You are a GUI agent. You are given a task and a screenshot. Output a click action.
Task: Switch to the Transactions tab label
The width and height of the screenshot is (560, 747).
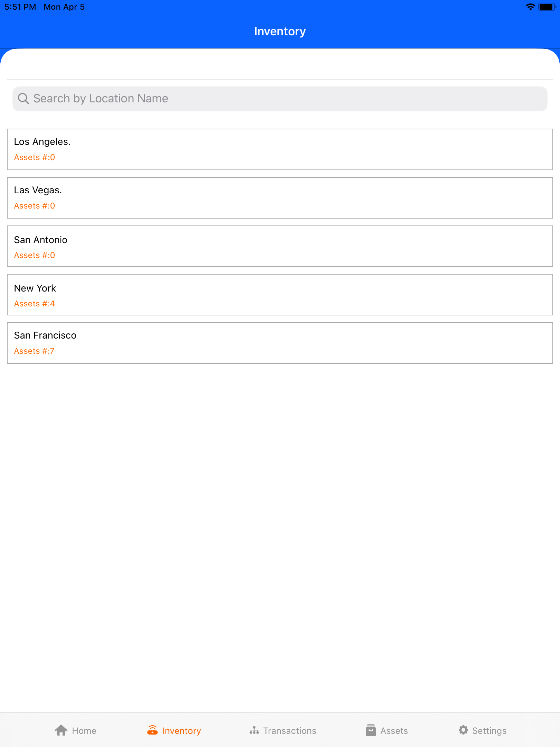pos(290,731)
